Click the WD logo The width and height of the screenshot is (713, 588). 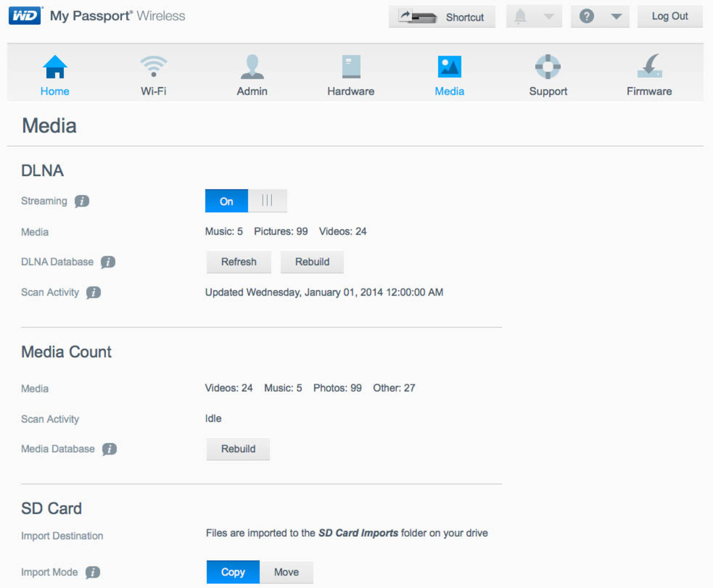click(25, 15)
